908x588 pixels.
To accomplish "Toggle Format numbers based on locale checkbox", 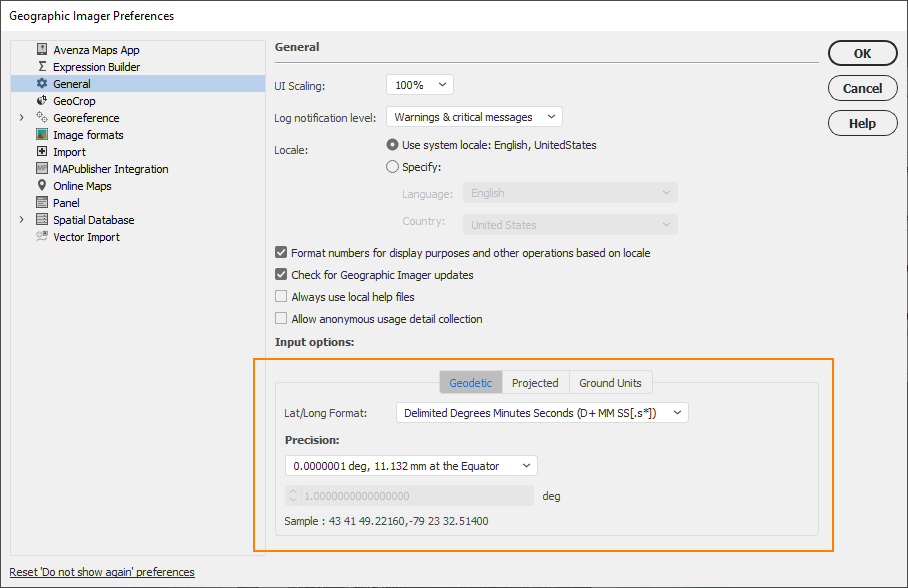I will [x=281, y=253].
